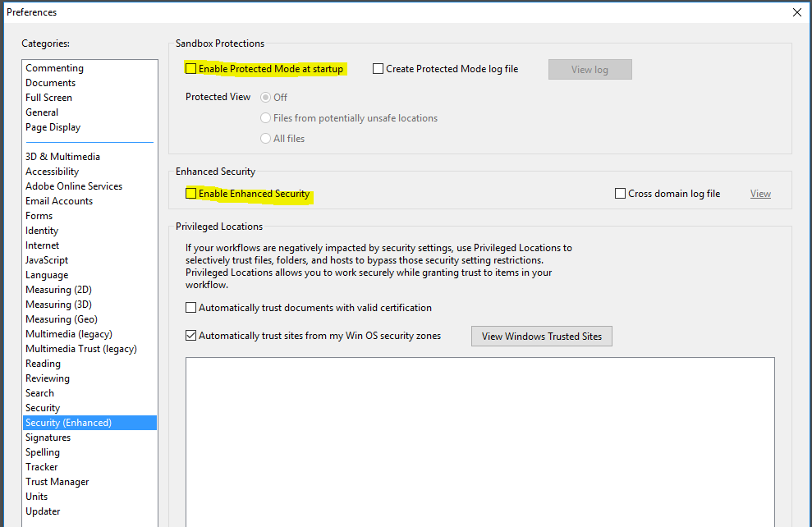Open View Windows Trusted Sites
Screen dimensions: 812x527
(x=542, y=336)
